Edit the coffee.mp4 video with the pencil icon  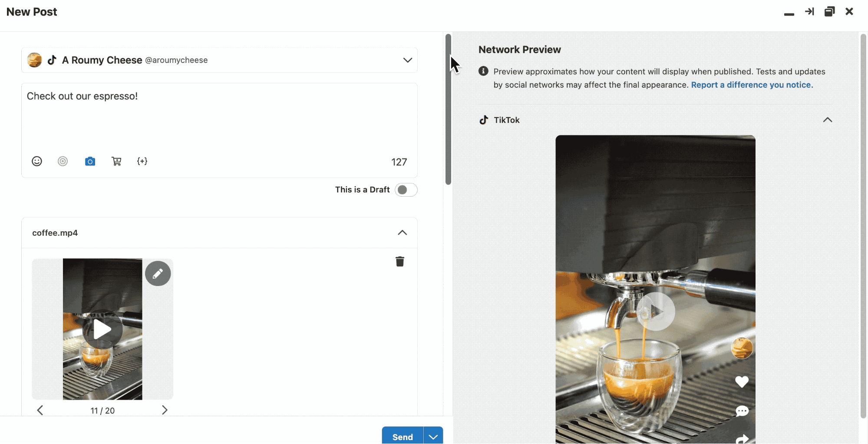click(x=158, y=273)
